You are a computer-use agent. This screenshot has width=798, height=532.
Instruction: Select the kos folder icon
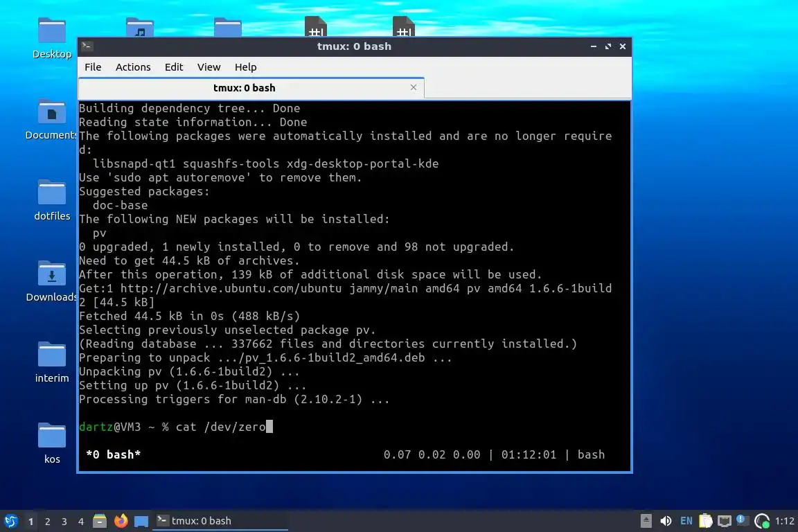52,443
